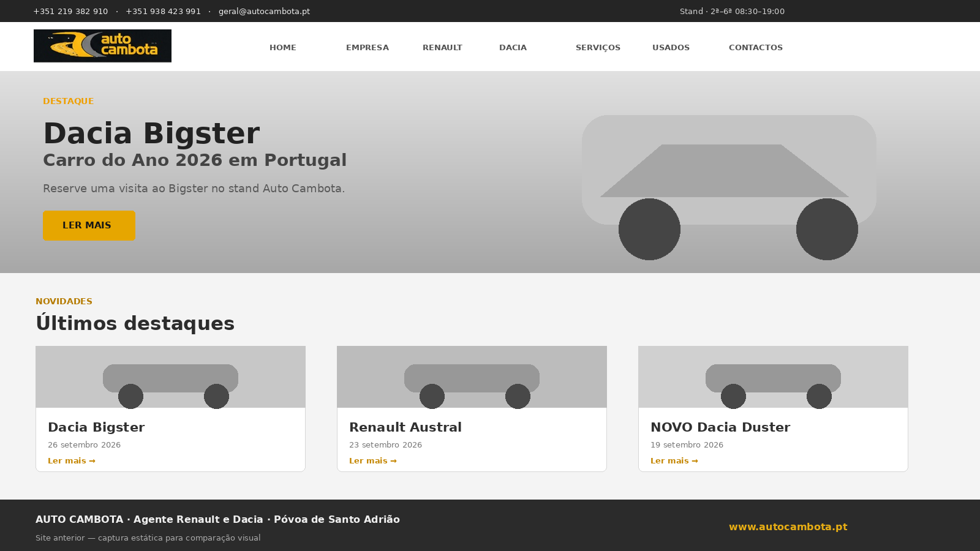
Task: Open the USADOS section
Action: coord(671,48)
